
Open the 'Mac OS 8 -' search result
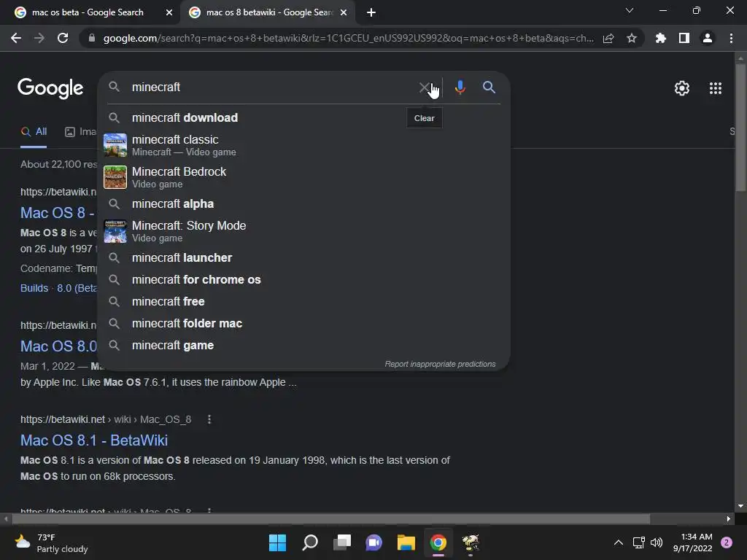pos(58,212)
